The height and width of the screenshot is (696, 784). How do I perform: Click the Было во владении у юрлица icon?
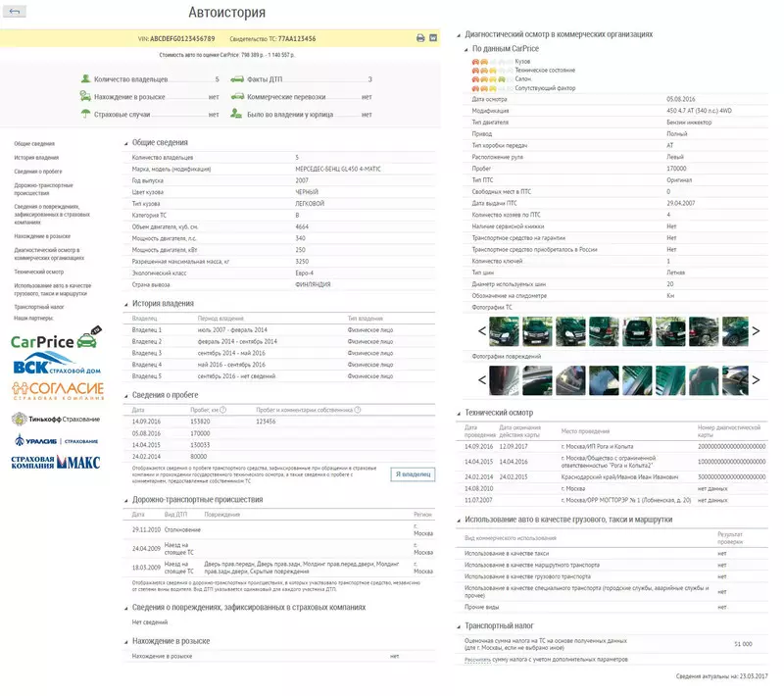click(x=236, y=114)
